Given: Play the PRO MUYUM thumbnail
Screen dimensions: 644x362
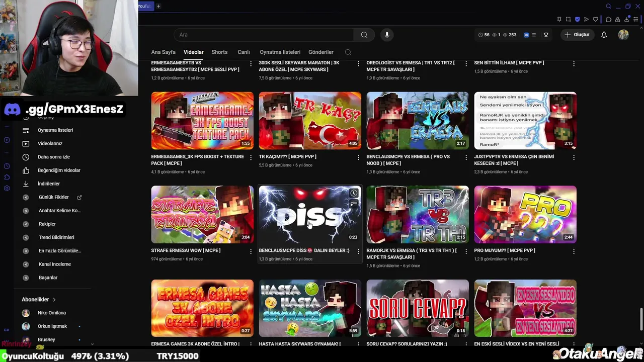Looking at the screenshot, I should [525, 215].
